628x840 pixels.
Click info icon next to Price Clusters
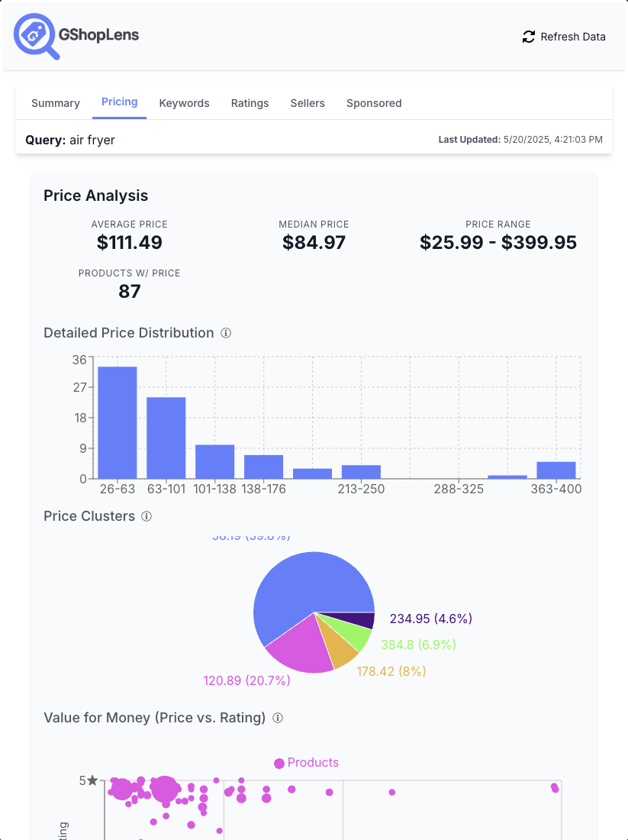(x=147, y=516)
